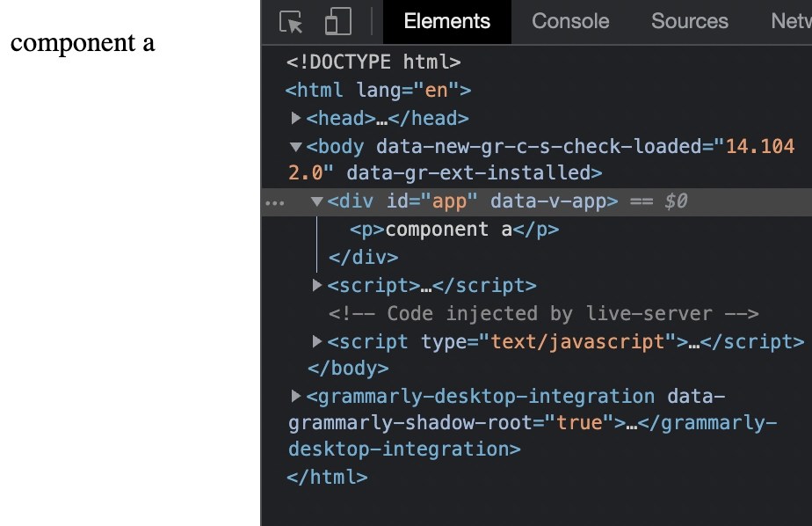Expand the first script element

(315, 285)
